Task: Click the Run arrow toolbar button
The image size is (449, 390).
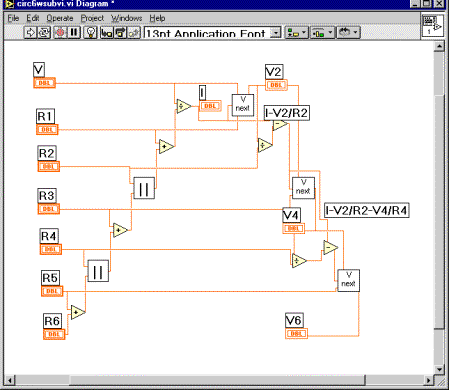Action: (30, 33)
